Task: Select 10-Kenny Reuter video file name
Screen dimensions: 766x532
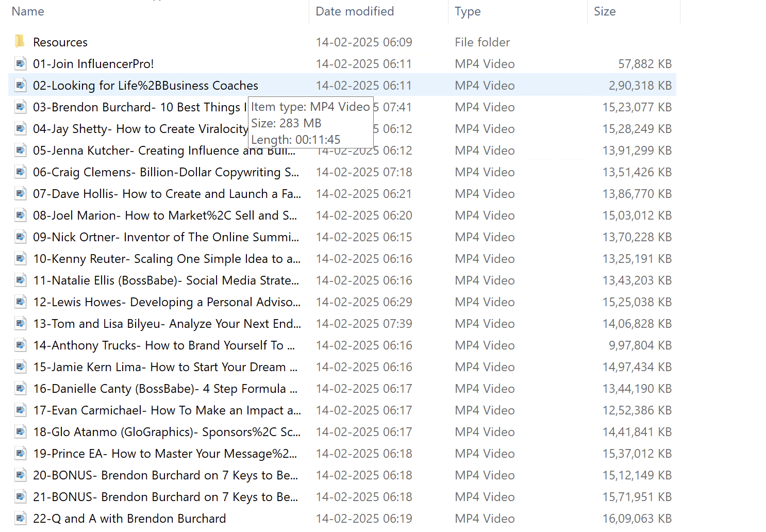Action: pos(166,259)
